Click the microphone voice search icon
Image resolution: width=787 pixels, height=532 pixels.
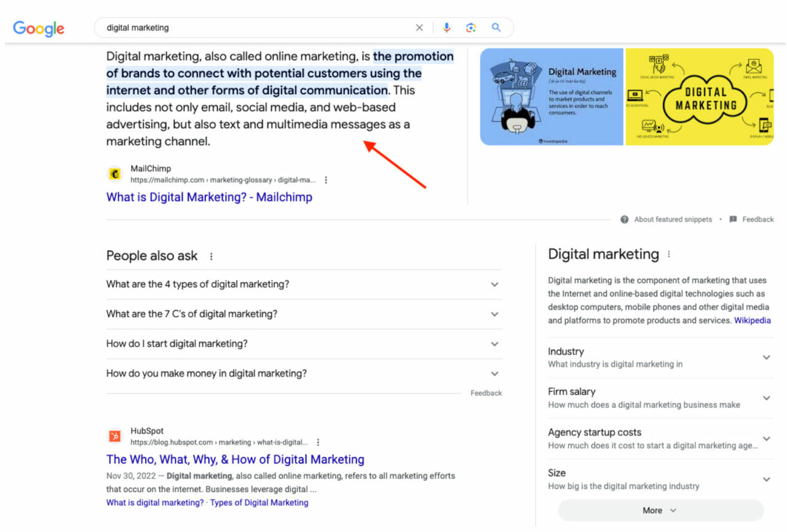click(x=446, y=27)
